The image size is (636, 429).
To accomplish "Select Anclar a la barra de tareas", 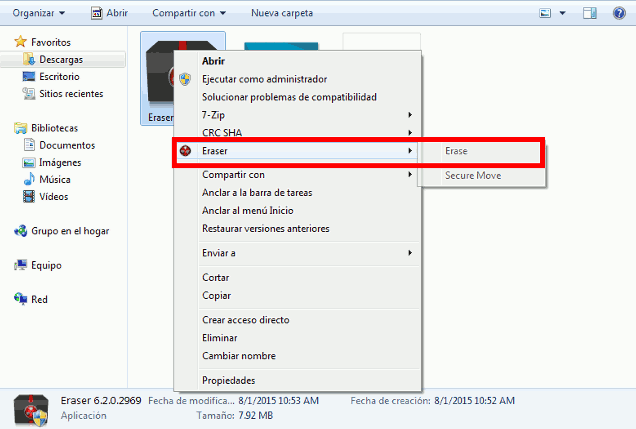I will (257, 193).
